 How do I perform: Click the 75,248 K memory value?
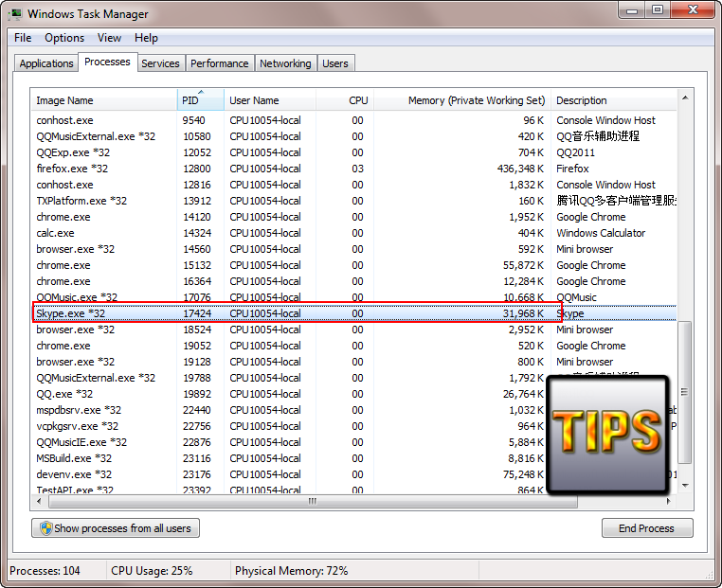click(523, 474)
